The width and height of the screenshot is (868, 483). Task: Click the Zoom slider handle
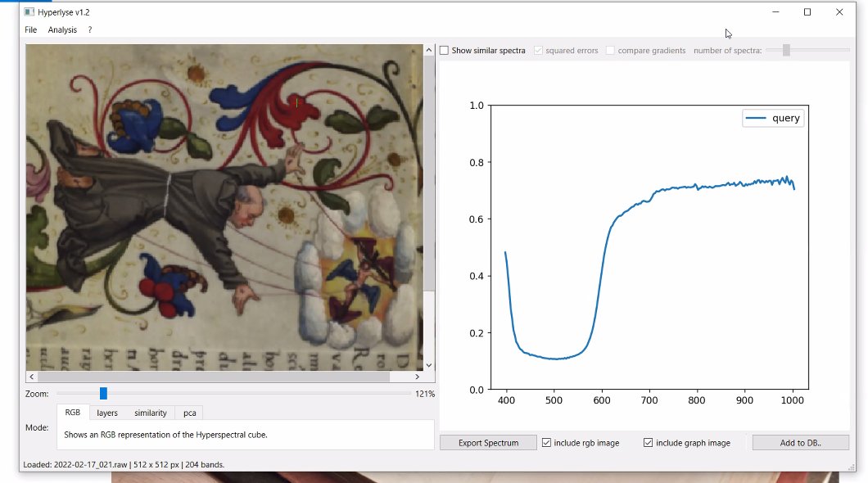coord(103,394)
